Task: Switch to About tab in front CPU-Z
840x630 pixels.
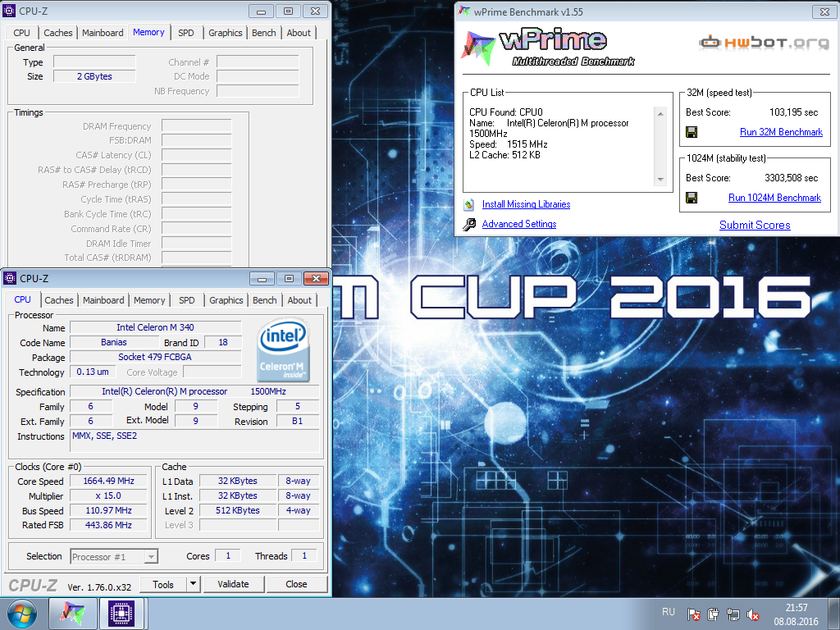Action: pyautogui.click(x=299, y=300)
